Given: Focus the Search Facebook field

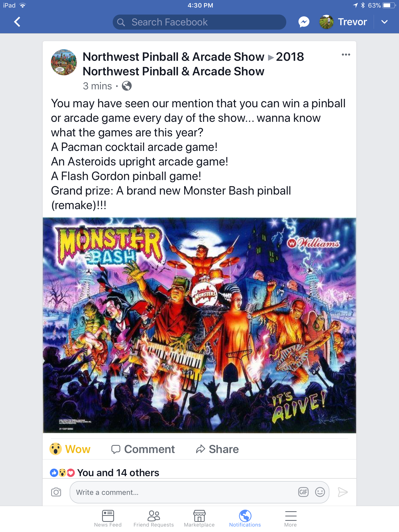Looking at the screenshot, I should pyautogui.click(x=199, y=22).
